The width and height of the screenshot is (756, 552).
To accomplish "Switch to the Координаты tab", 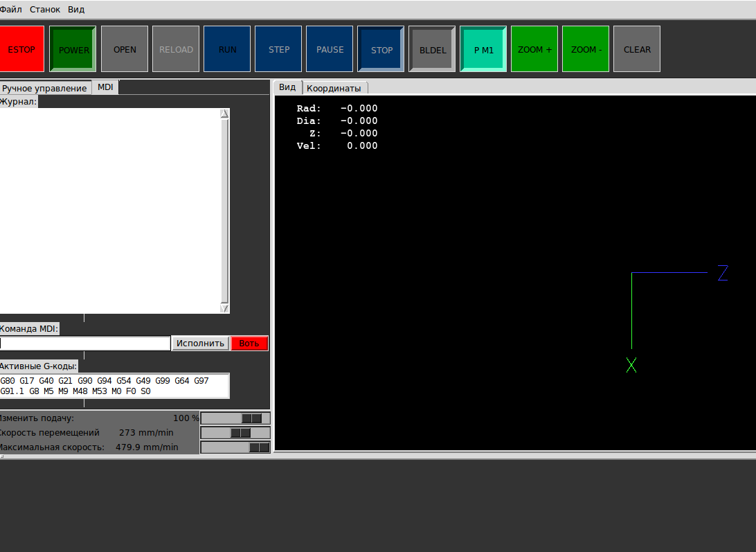I will [x=334, y=88].
